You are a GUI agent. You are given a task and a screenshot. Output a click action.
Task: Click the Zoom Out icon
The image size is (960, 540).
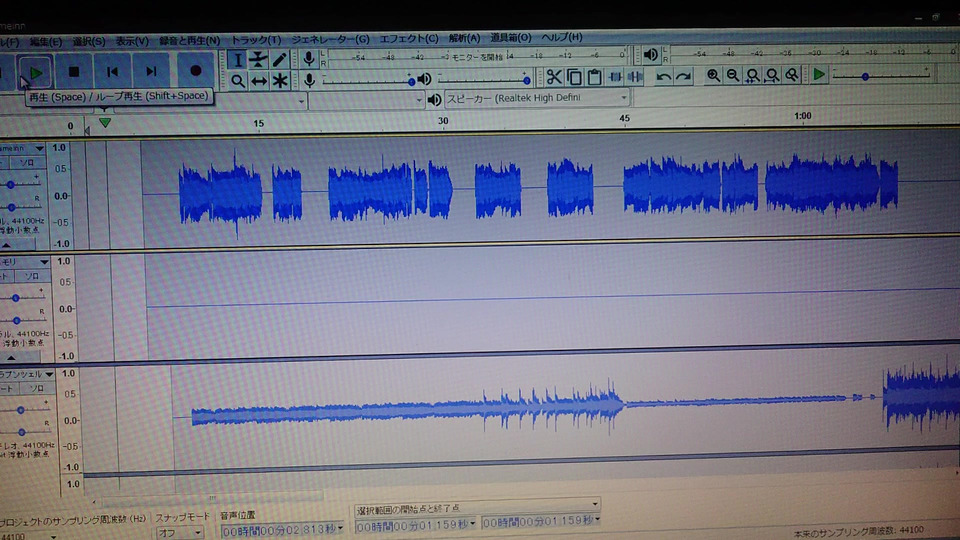(733, 75)
